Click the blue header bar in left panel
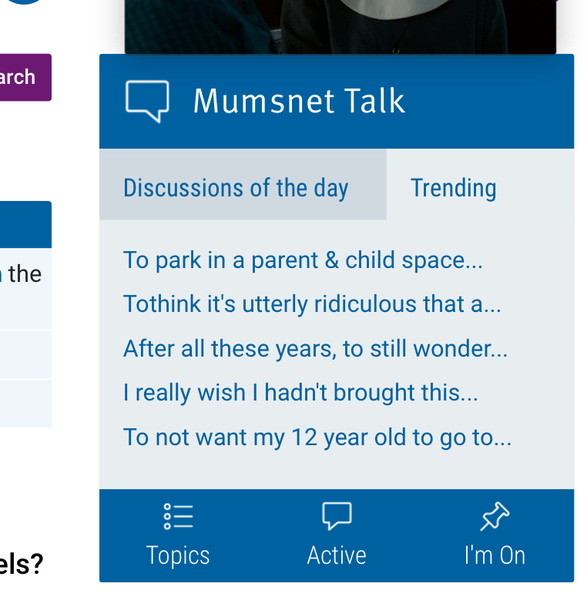Viewport: 587px width, 600px height. [x=26, y=225]
